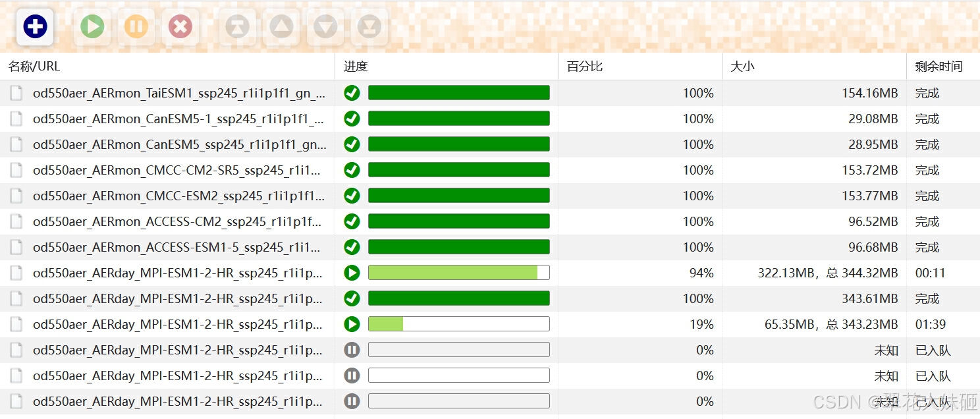
Task: Move selection to bottom of queue
Action: click(x=369, y=27)
